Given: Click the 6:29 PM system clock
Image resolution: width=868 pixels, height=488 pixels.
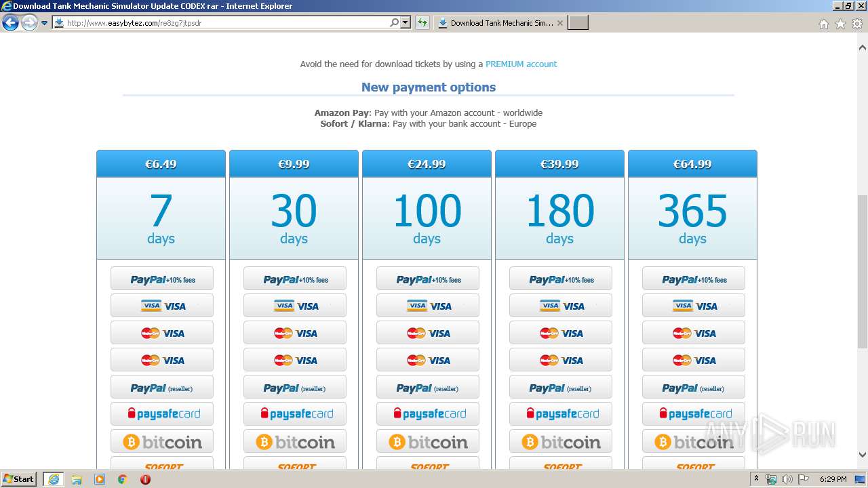Looking at the screenshot, I should pos(833,479).
